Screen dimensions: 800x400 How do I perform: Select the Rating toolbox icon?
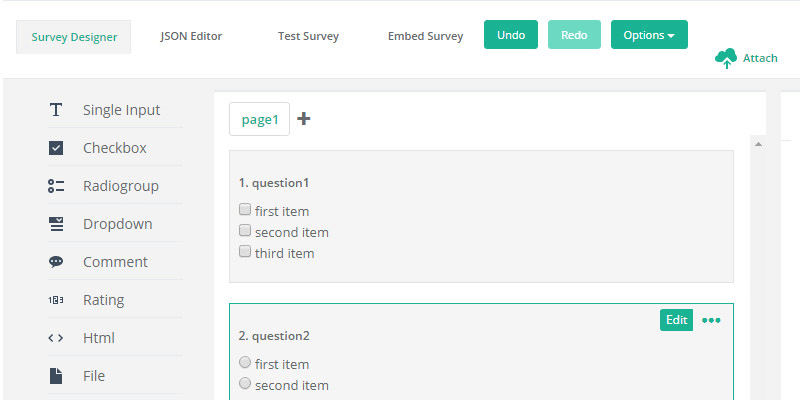(x=56, y=300)
